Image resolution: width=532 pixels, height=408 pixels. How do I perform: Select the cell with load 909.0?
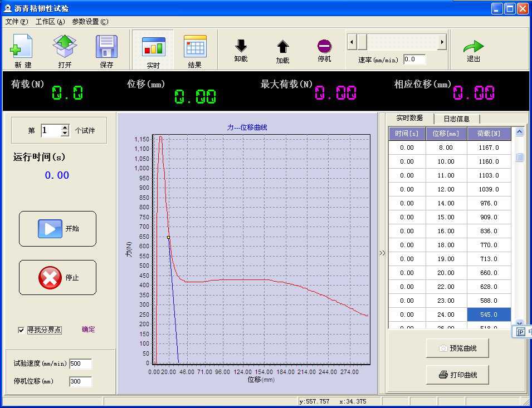[x=489, y=217]
